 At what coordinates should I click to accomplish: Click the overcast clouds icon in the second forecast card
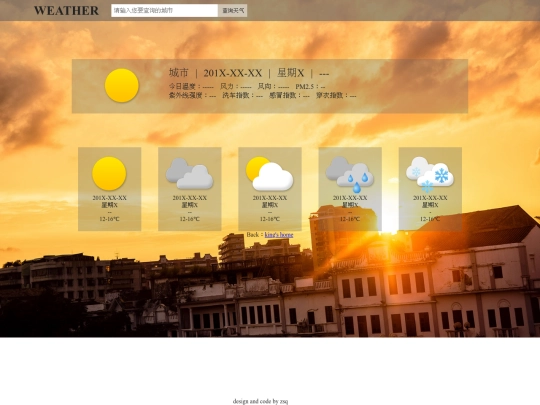point(189,174)
